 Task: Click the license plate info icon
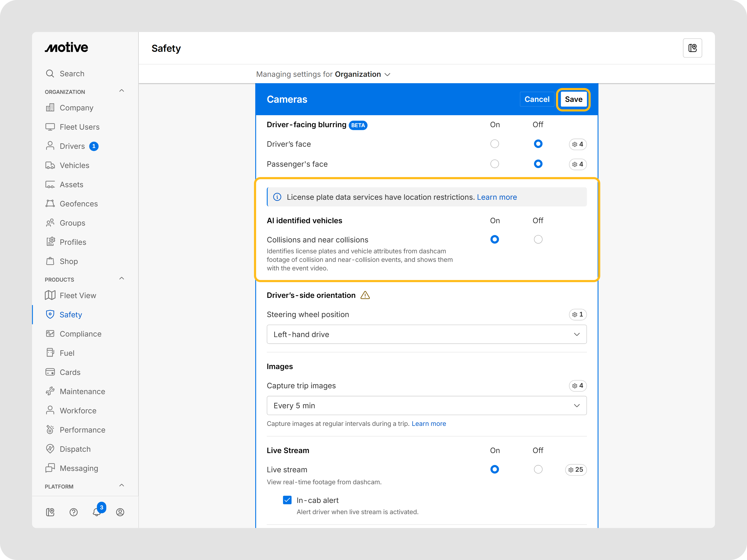(x=277, y=197)
